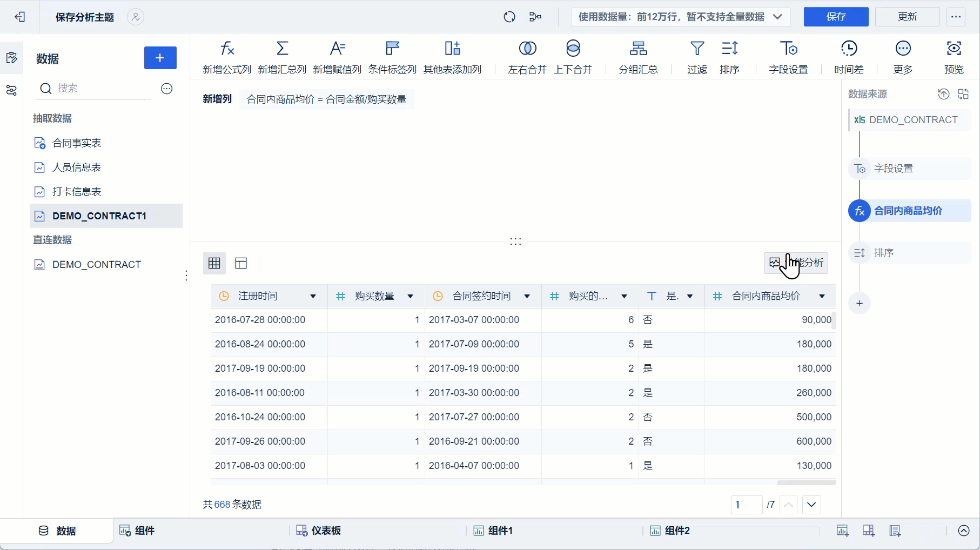Image resolution: width=980 pixels, height=550 pixels.
Task: Click the 智能分析 button
Action: (796, 263)
